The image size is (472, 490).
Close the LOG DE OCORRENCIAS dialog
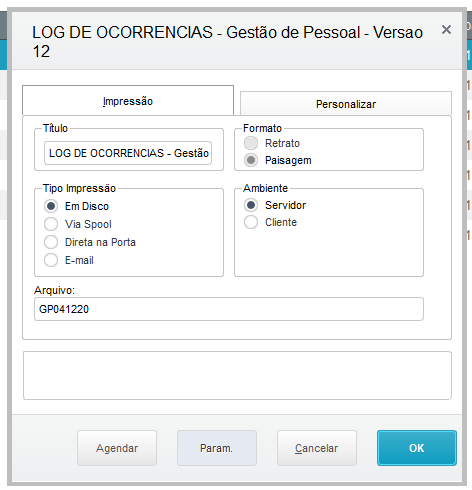[446, 30]
